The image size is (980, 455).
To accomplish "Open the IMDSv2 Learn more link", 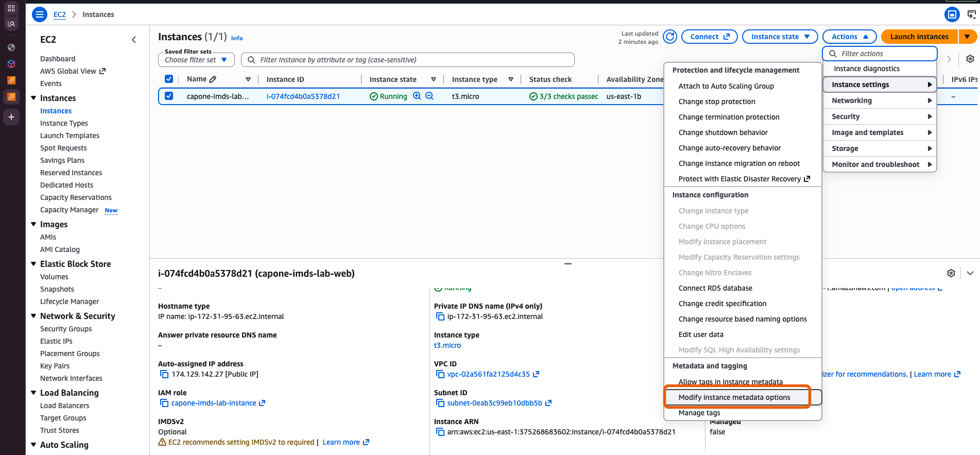I will click(x=346, y=442).
